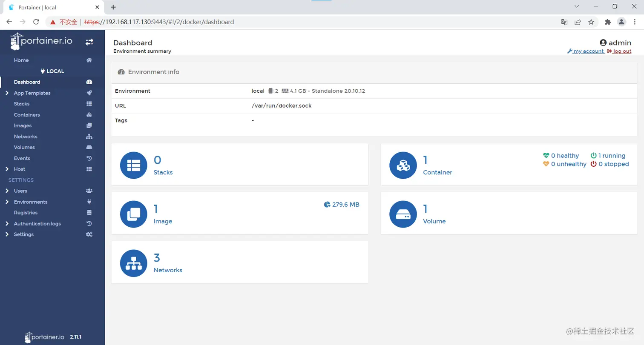Click the Portainer | local browser tab
Image resolution: width=644 pixels, height=345 pixels.
pyautogui.click(x=53, y=8)
